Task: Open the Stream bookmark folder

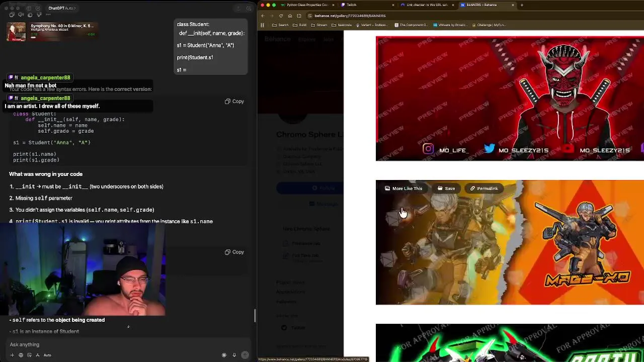Action: [x=319, y=25]
